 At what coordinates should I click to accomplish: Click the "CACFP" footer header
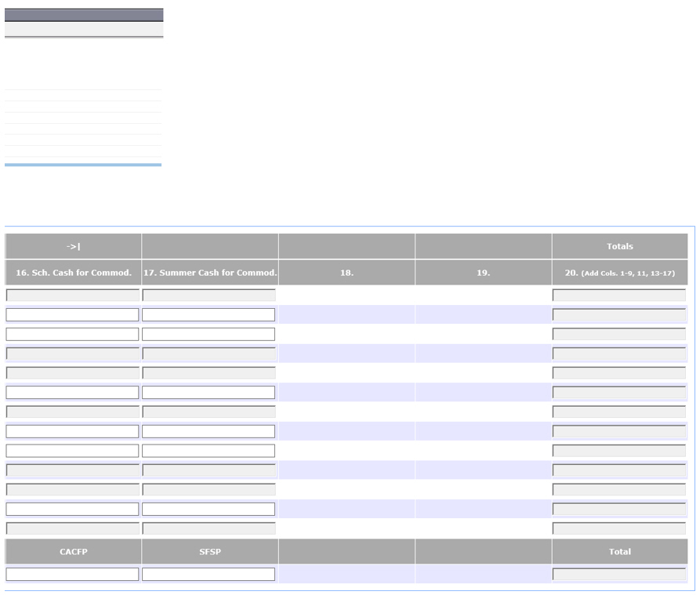73,552
